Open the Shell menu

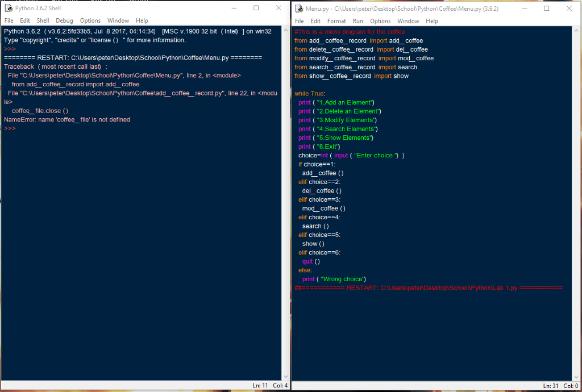(x=43, y=20)
